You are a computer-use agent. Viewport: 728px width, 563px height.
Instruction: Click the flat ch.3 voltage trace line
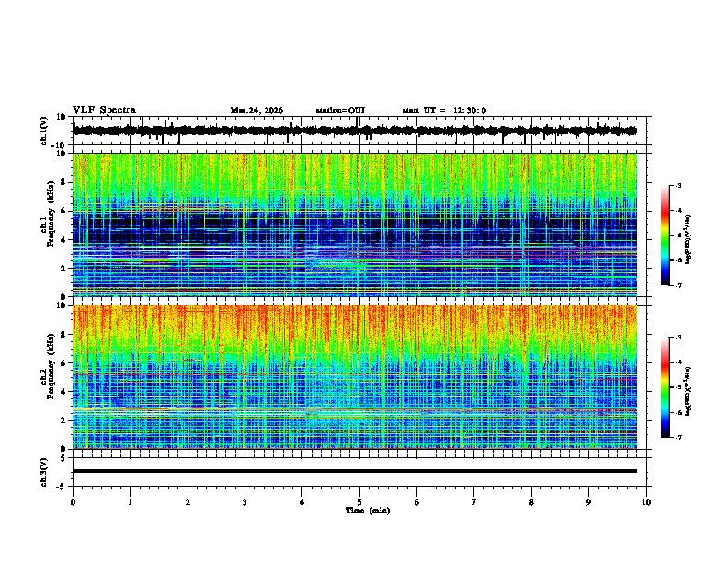click(x=355, y=471)
